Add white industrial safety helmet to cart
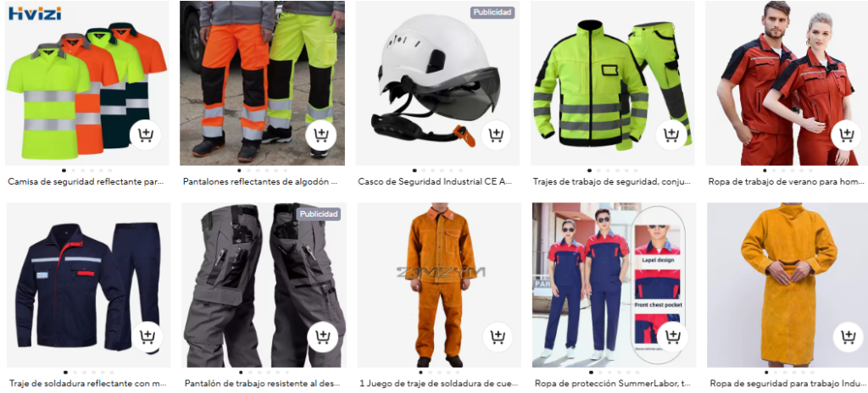 496,135
